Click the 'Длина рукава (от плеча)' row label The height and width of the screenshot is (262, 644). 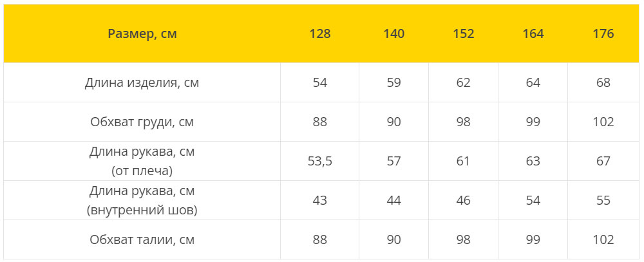click(x=142, y=162)
